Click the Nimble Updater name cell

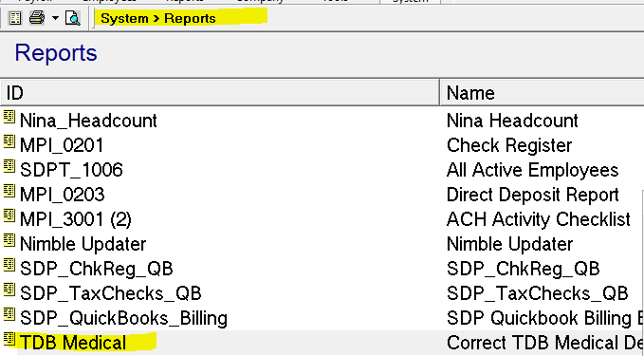coord(509,244)
